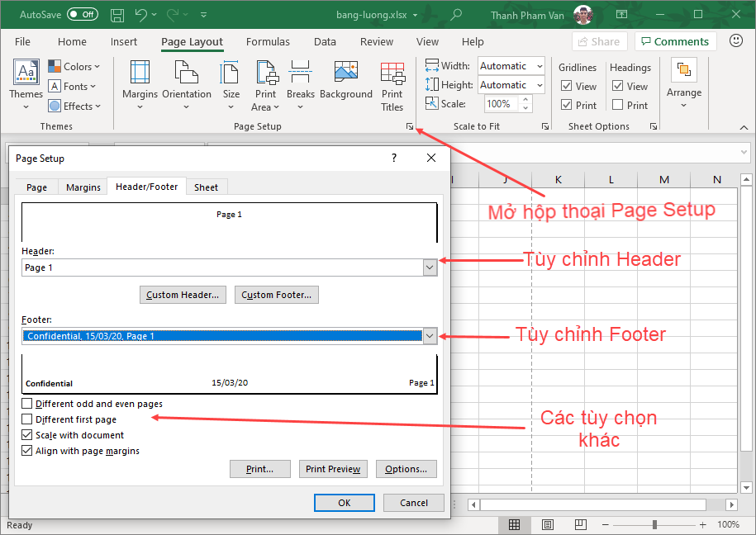Click the smiley feedback icon

[735, 41]
